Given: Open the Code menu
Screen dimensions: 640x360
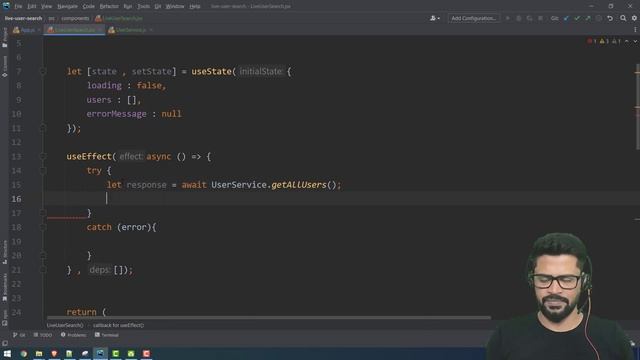Looking at the screenshot, I should (89, 6).
